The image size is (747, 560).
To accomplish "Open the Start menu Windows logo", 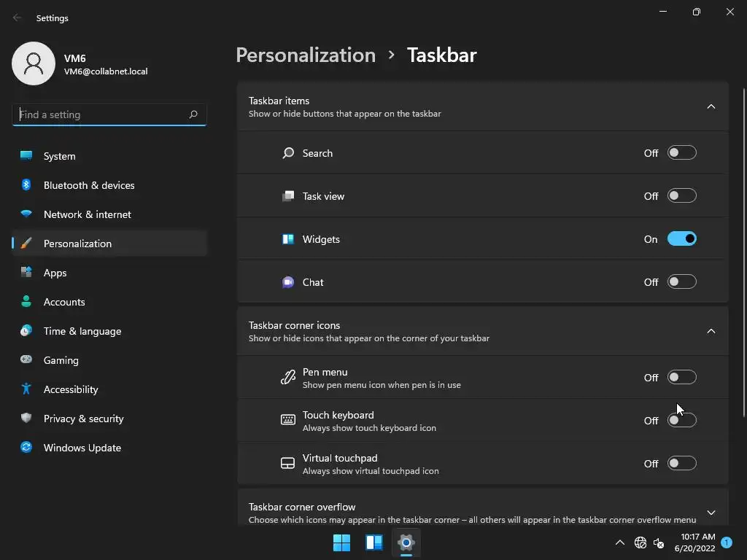I will [x=341, y=542].
